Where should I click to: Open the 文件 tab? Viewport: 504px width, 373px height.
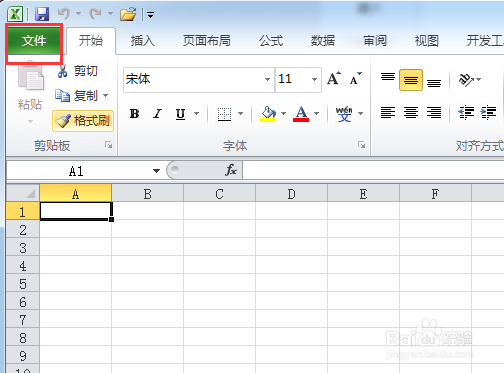[34, 41]
